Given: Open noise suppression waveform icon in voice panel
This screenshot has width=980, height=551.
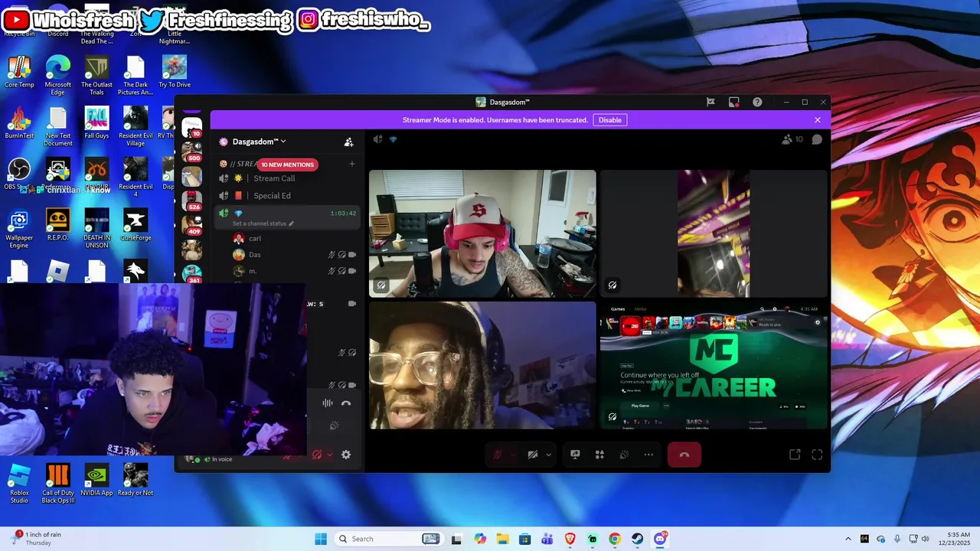Looking at the screenshot, I should point(328,403).
